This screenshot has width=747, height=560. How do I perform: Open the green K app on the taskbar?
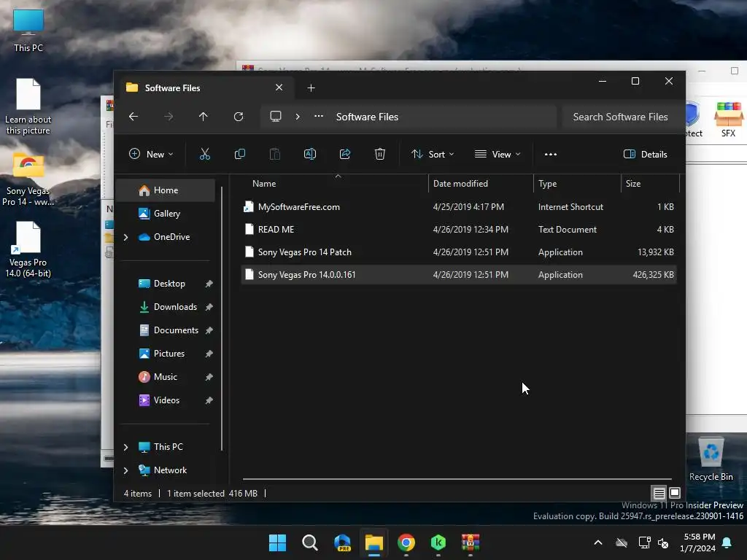[438, 542]
